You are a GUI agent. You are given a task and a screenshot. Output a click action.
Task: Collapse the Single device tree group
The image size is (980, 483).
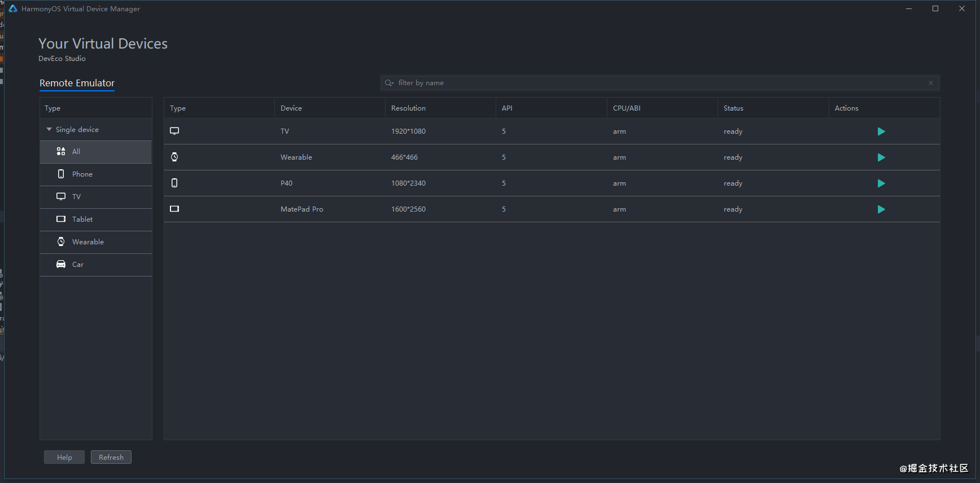pyautogui.click(x=49, y=129)
